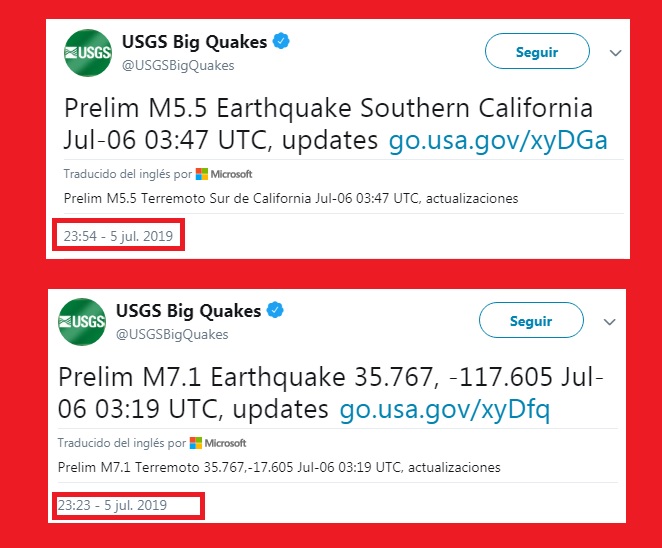Open timestamp 23:23 - 5 jul. 2019
This screenshot has height=548, width=662.
pos(112,505)
